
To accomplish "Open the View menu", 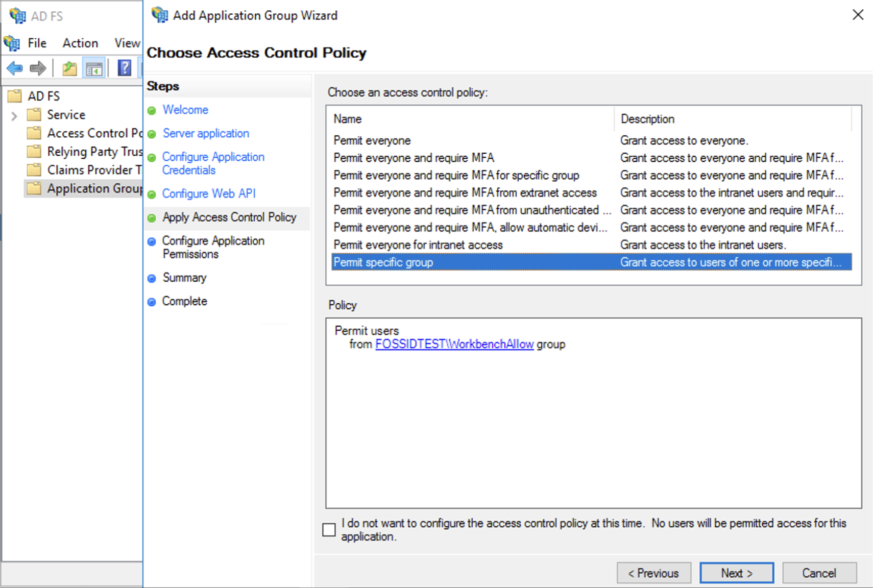I will [x=127, y=43].
